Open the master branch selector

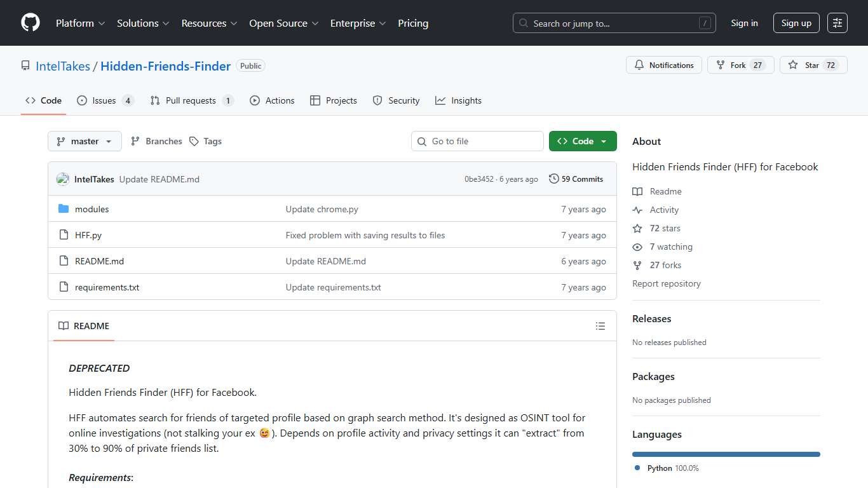tap(85, 141)
